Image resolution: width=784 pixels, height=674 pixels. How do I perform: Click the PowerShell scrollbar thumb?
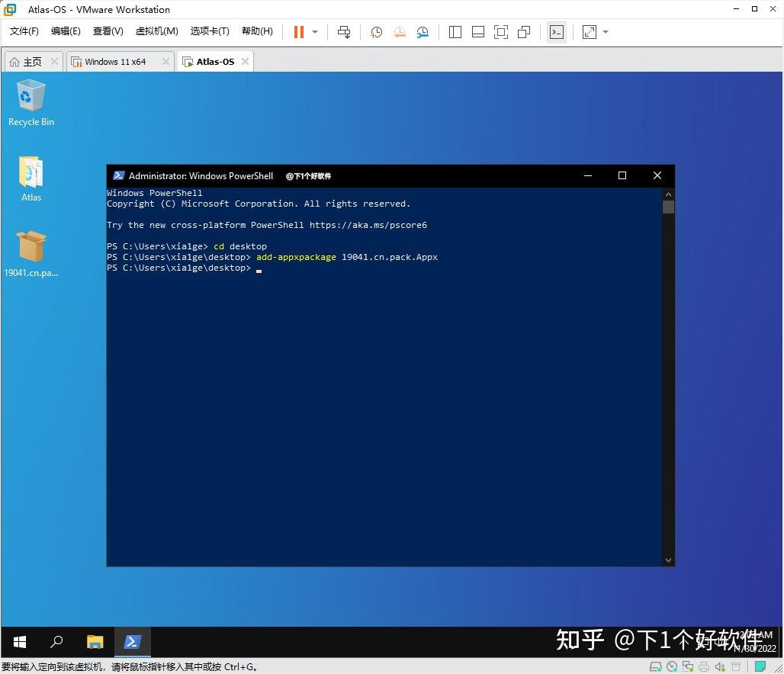pyautogui.click(x=669, y=207)
